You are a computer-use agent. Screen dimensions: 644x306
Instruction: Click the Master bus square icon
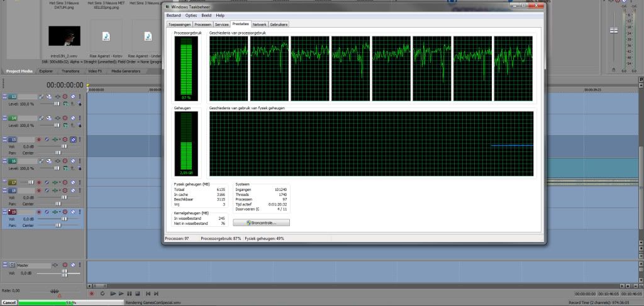[x=11, y=265]
